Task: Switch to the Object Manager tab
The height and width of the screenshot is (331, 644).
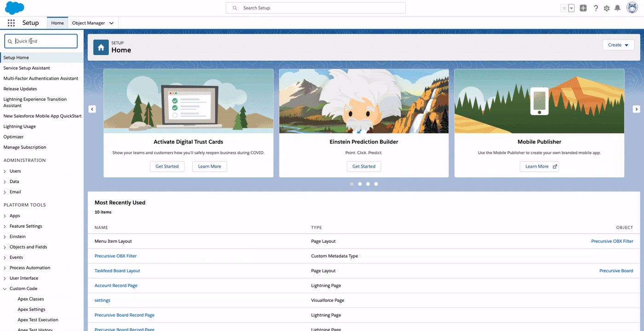Action: pos(88,23)
